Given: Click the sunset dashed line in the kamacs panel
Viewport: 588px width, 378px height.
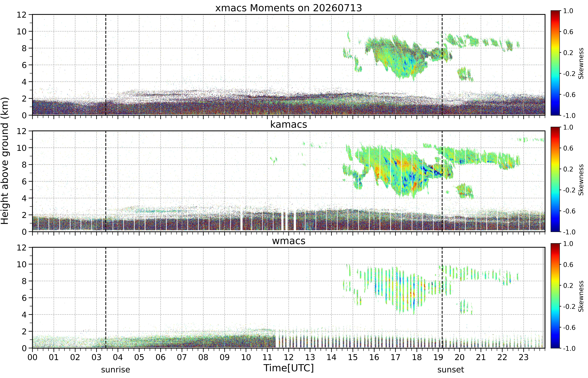Looking at the screenshot, I should [442, 181].
